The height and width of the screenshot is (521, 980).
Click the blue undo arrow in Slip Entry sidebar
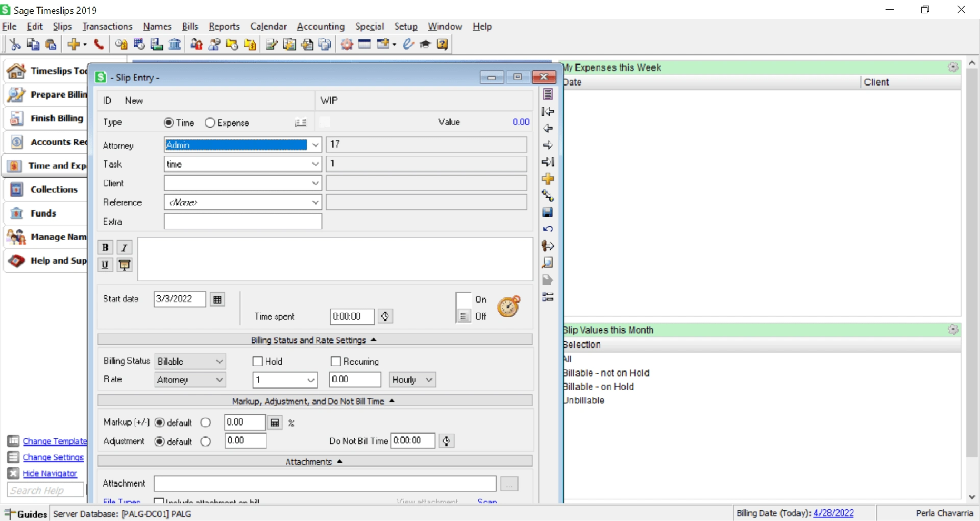[x=548, y=229]
